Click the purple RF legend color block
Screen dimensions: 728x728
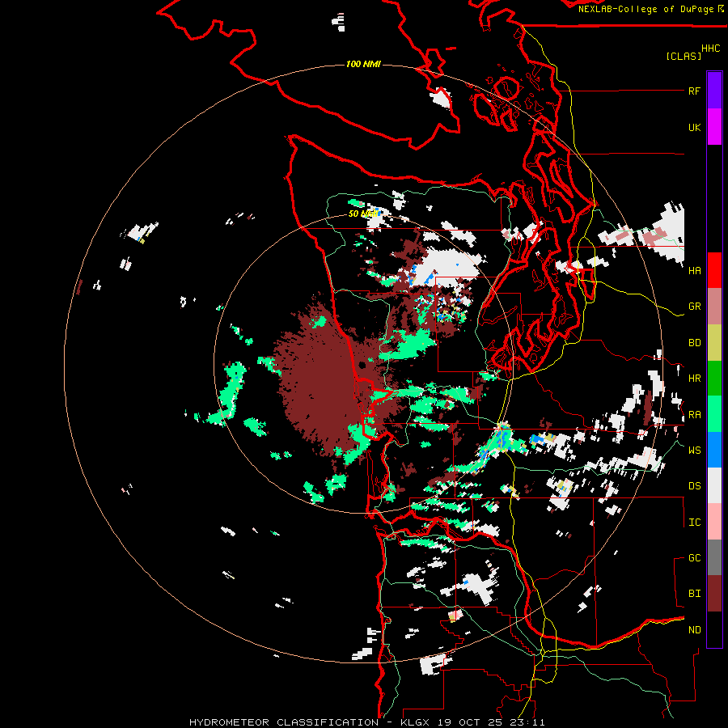714,91
